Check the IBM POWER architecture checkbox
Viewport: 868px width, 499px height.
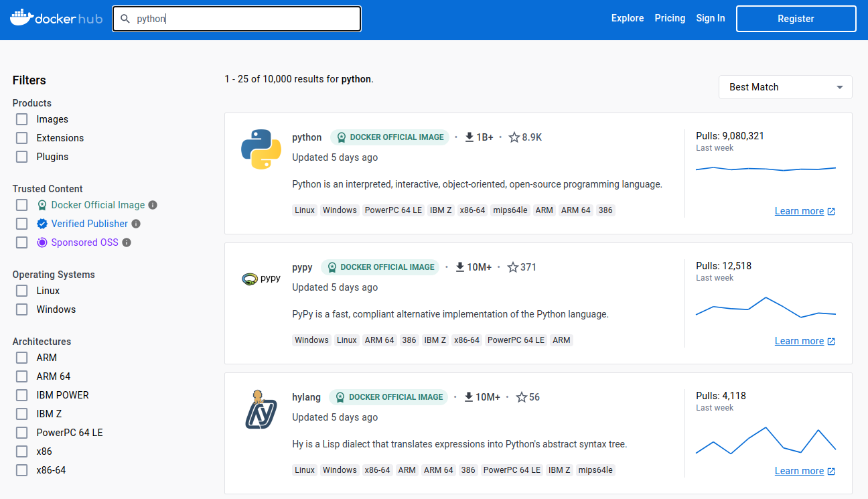point(22,395)
